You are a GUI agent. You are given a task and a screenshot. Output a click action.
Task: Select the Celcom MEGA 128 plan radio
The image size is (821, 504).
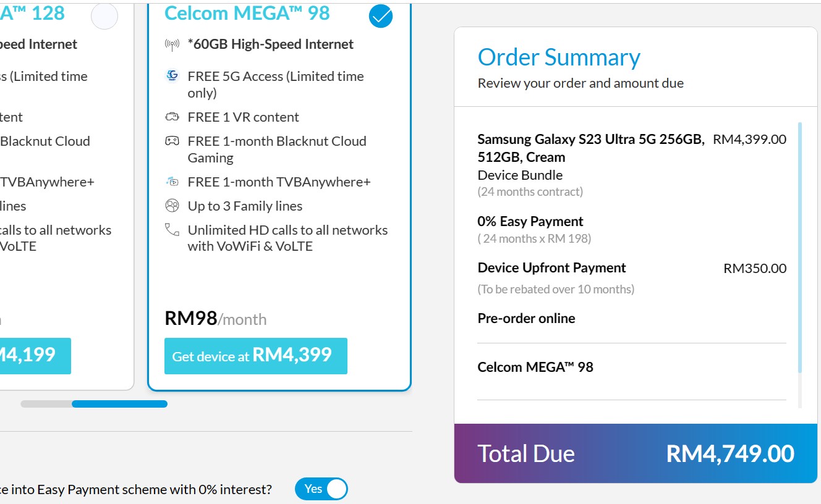tap(104, 16)
